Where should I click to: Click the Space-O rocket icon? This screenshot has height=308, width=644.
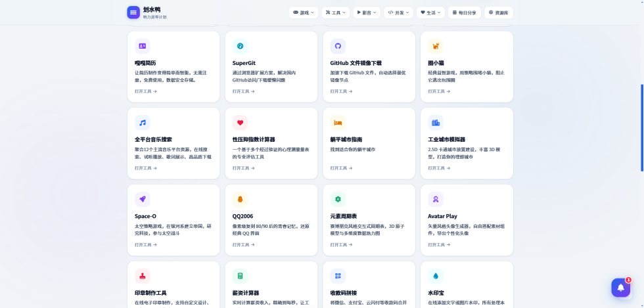(x=143, y=199)
